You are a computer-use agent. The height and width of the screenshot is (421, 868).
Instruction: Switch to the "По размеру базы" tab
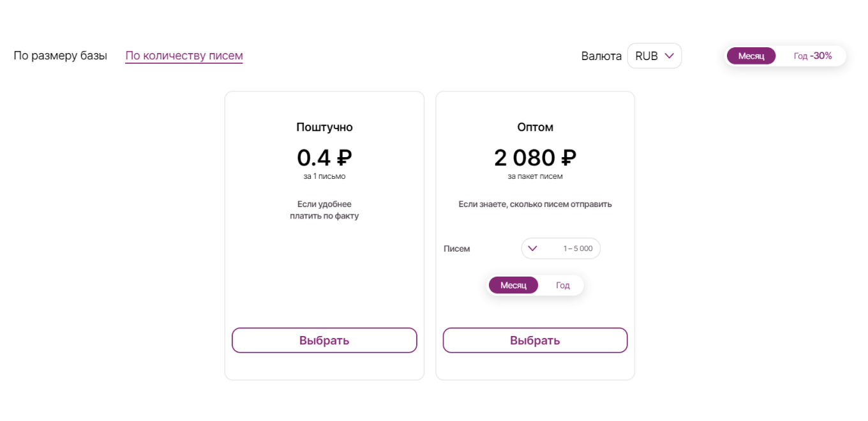[x=60, y=56]
